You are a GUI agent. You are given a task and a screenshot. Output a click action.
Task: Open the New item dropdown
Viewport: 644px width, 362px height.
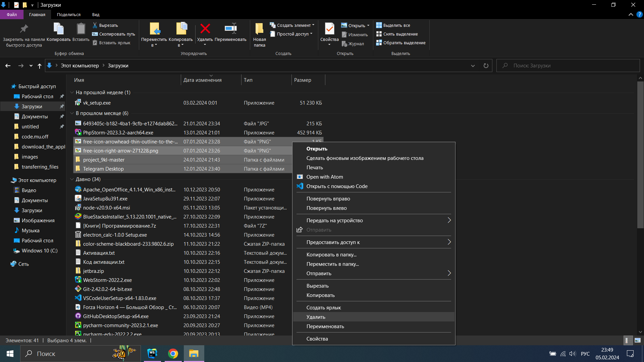[x=313, y=25]
